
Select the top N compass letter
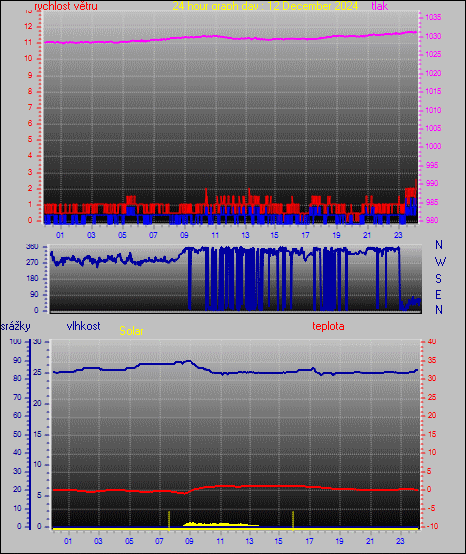(439, 244)
